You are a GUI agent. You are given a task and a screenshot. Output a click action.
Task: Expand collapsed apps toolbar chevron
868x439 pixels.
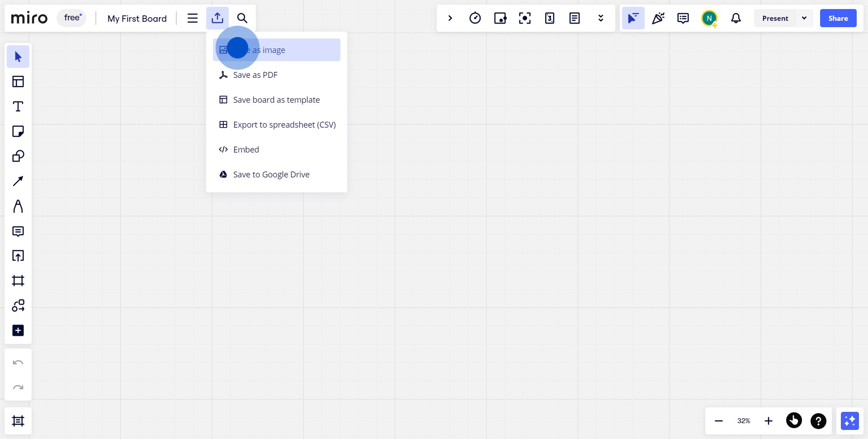450,18
